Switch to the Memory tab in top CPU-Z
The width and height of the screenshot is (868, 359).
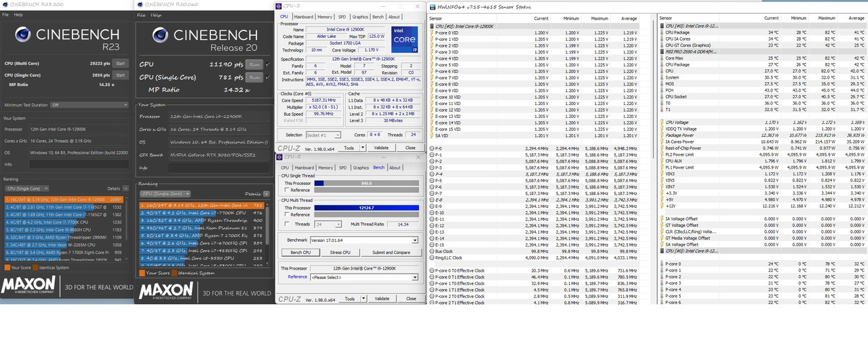(325, 17)
